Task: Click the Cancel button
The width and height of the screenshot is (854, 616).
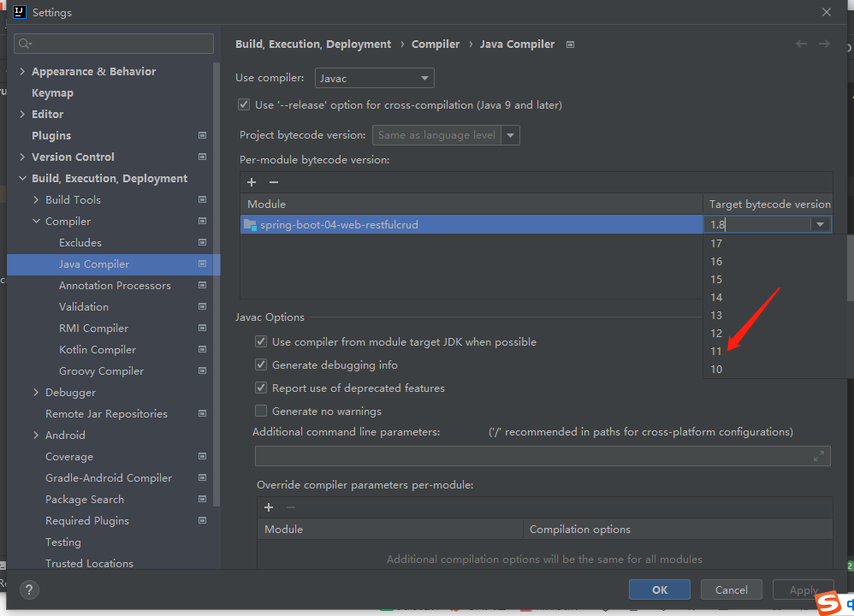Action: click(x=731, y=589)
